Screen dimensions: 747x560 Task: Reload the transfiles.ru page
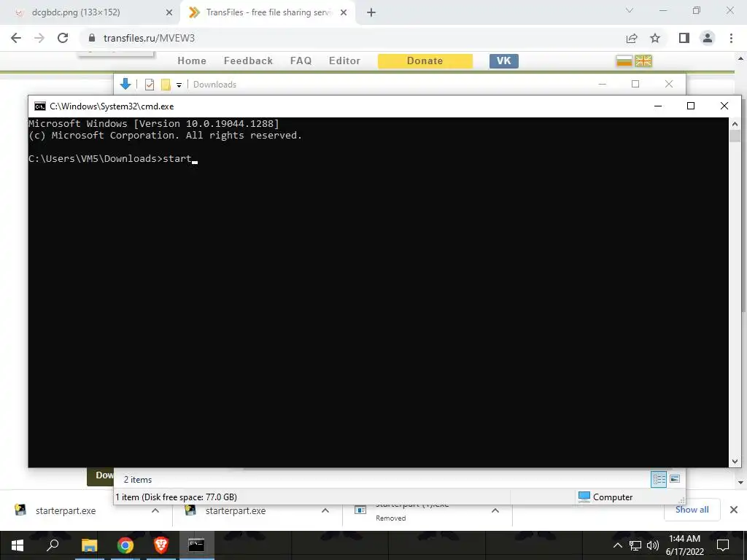coord(63,38)
